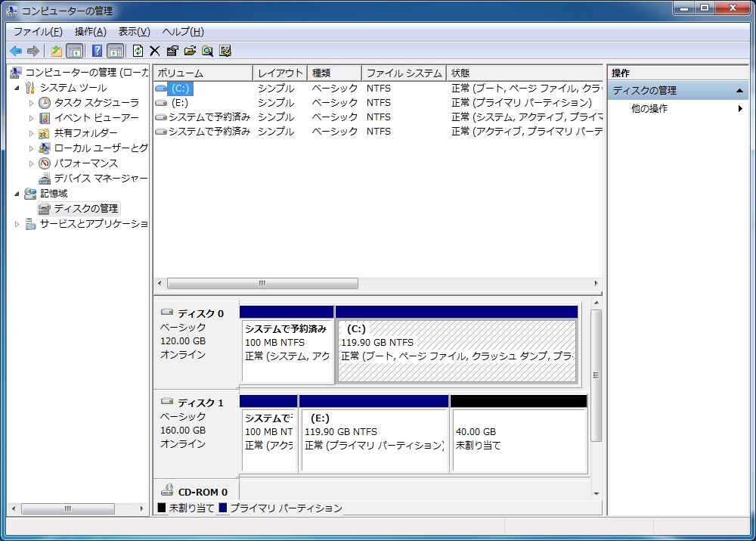
Task: Click the ディスク 1 disk label
Action: click(200, 403)
